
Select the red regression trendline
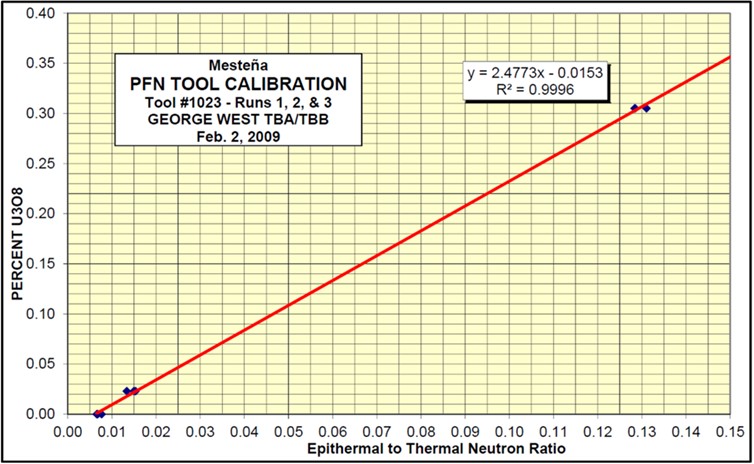(414, 235)
